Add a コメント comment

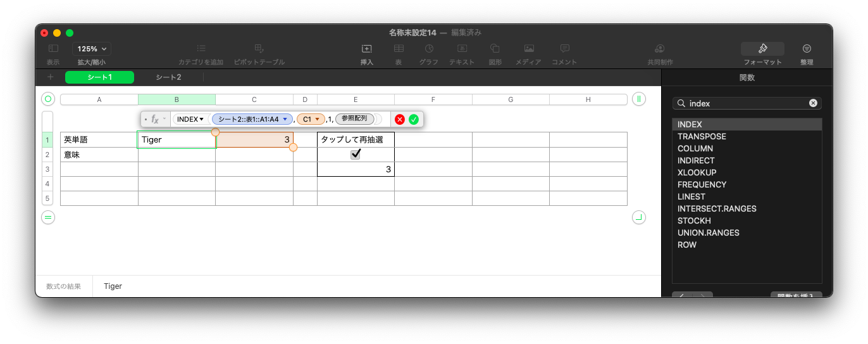564,49
